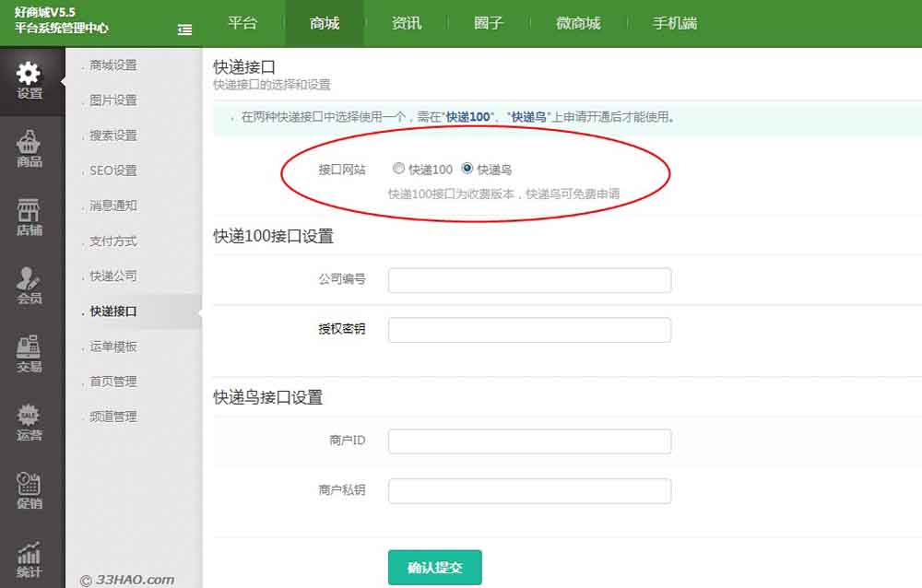Open 运单模板 in the submenu
Viewport: 922px width, 588px height.
[x=112, y=347]
